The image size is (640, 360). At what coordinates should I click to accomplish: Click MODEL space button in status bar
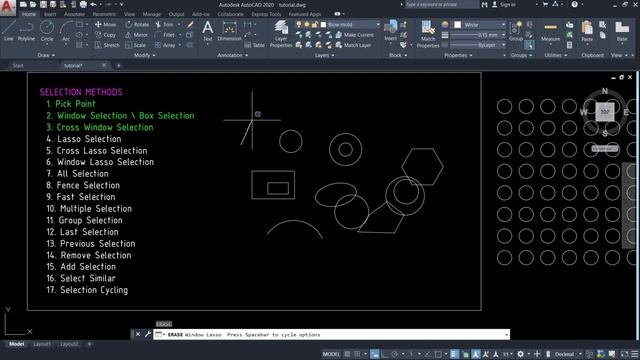[331, 354]
